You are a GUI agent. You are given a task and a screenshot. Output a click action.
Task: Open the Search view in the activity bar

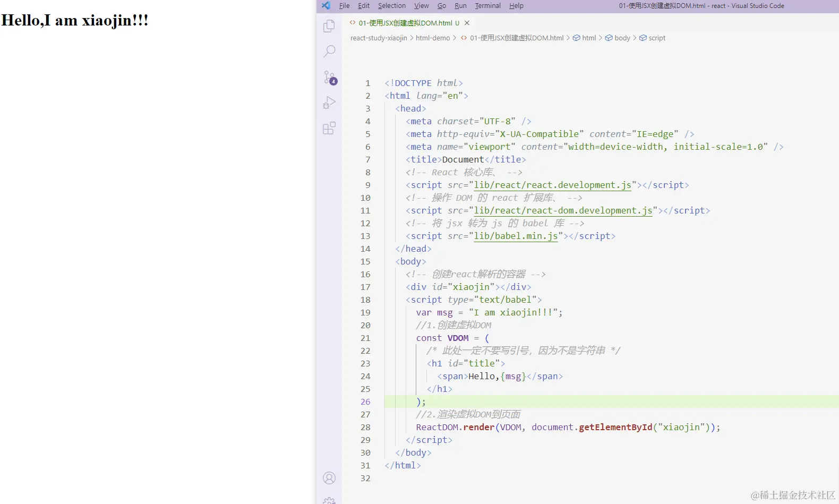(329, 52)
